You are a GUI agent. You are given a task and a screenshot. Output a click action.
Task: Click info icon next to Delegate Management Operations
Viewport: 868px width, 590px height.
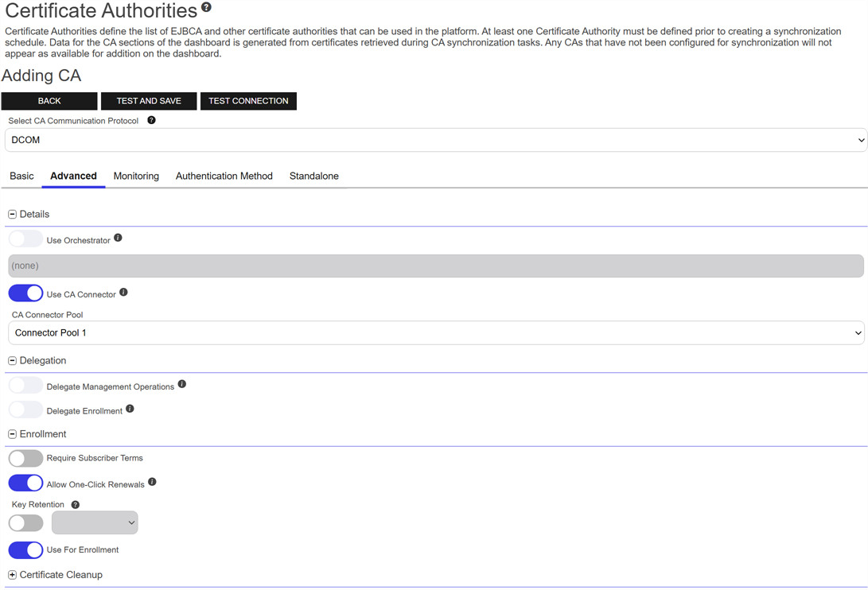[182, 384]
